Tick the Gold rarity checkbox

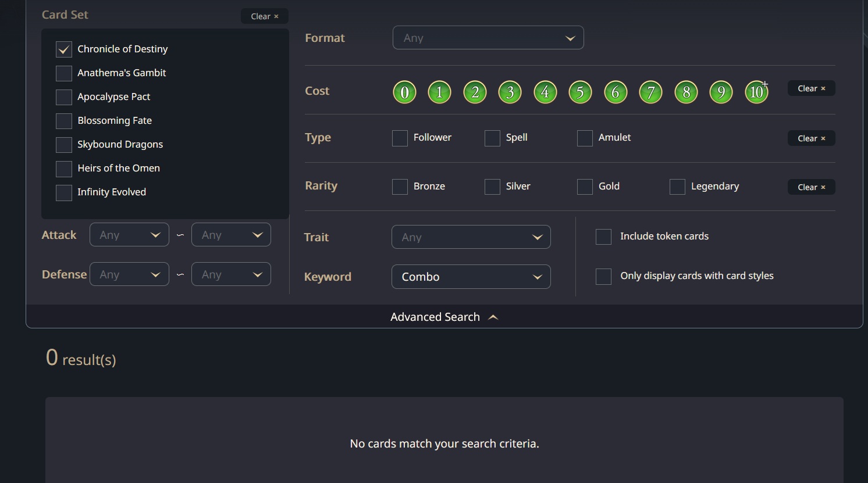point(585,187)
